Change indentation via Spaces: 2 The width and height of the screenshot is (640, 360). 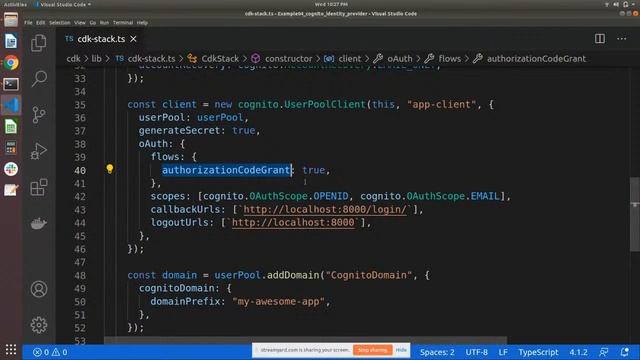[x=437, y=352]
